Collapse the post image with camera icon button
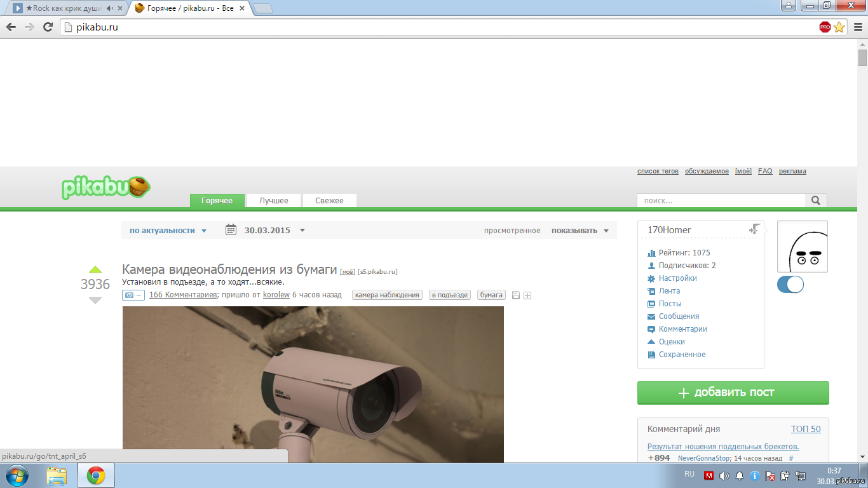 coord(133,295)
